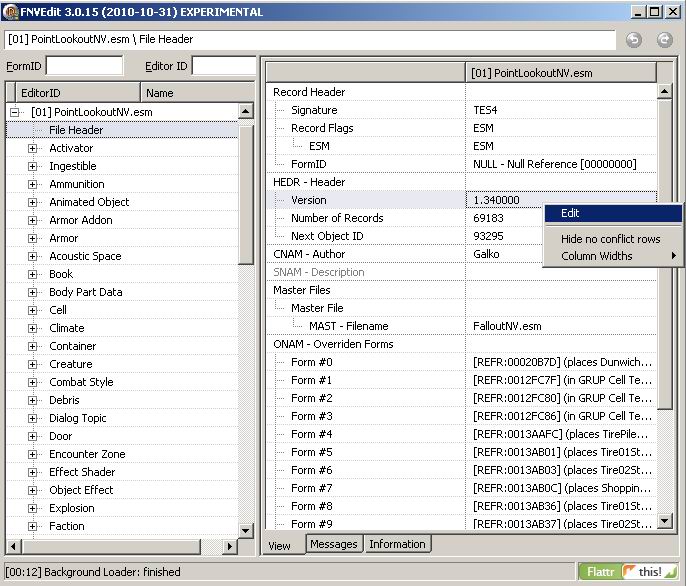Screen dimensions: 686x586
Task: Click the Flattr button in status bar
Action: 599,572
